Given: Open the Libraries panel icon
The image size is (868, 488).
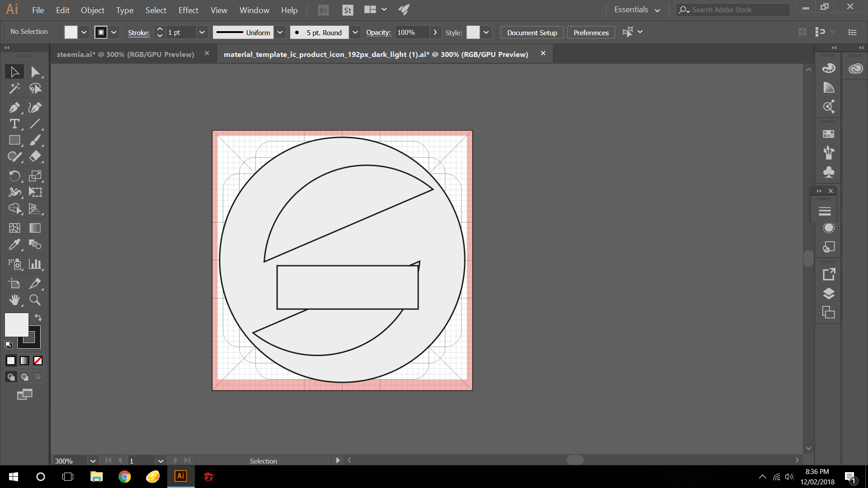Looking at the screenshot, I should [856, 69].
